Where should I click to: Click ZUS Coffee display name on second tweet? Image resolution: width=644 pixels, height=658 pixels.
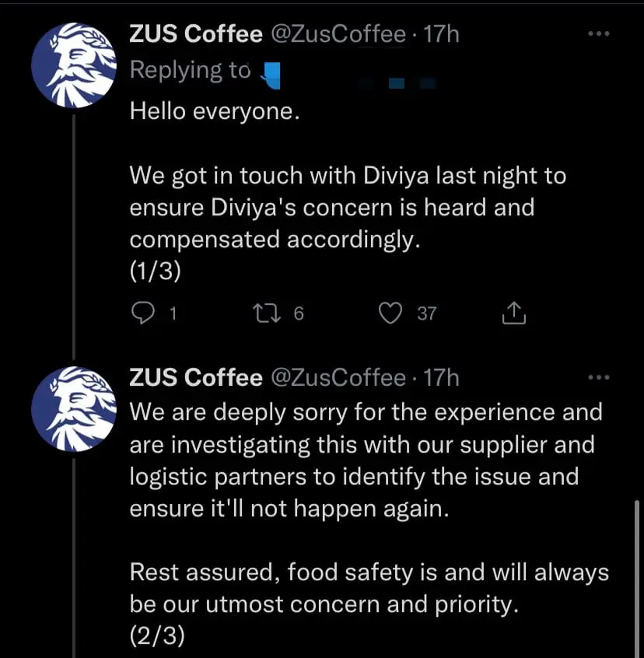click(x=196, y=378)
